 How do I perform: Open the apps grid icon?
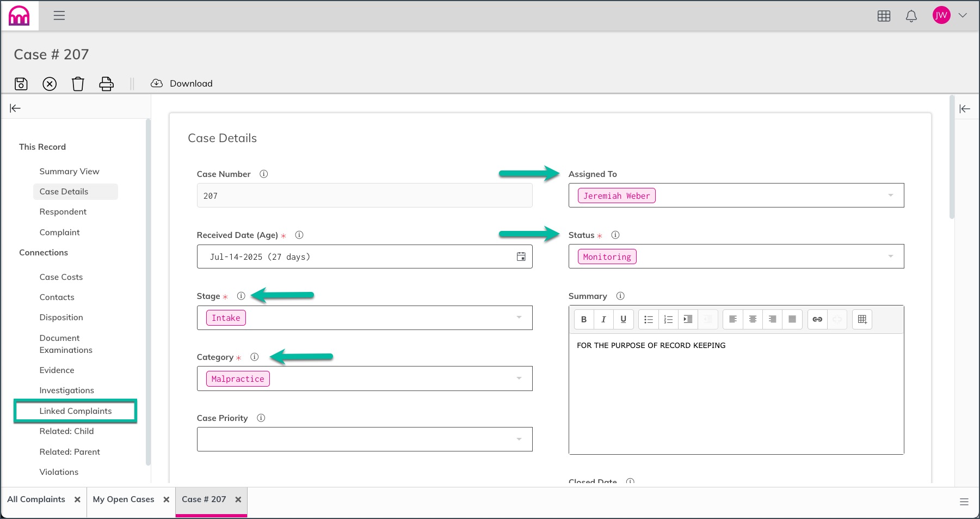pos(884,16)
